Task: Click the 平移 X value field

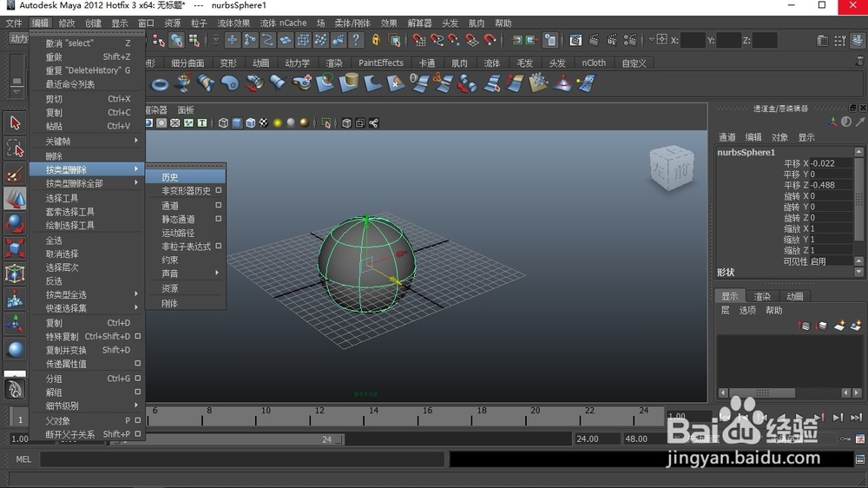Action: [832, 163]
